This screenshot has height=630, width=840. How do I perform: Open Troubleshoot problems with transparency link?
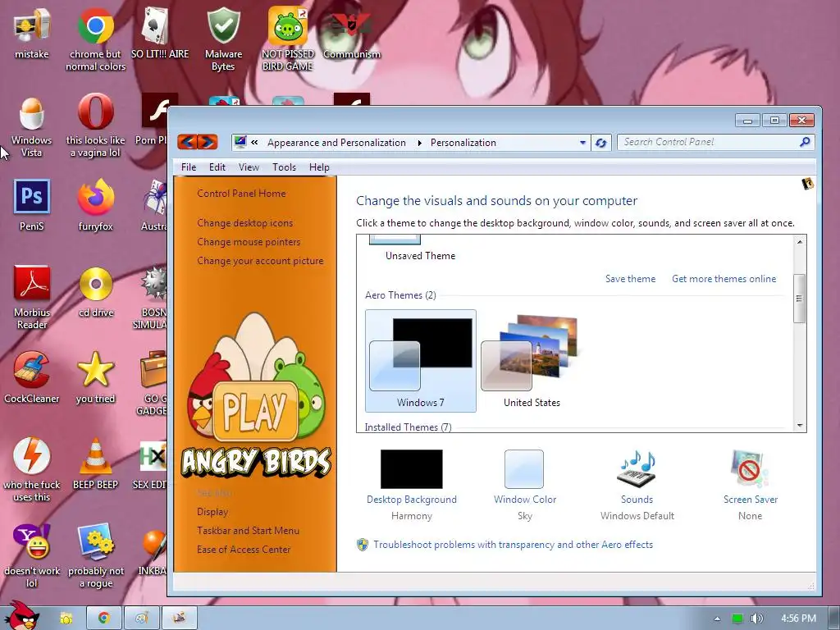click(513, 545)
